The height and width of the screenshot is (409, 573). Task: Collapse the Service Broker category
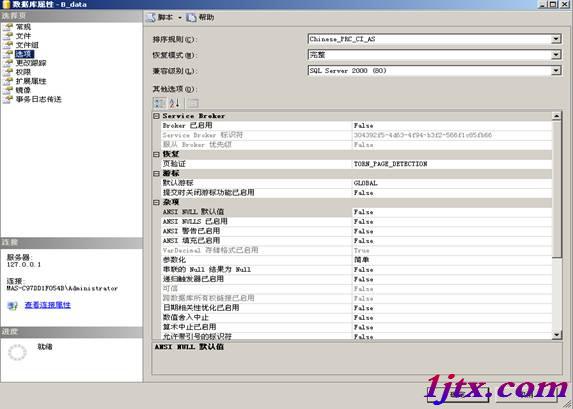pyautogui.click(x=156, y=116)
